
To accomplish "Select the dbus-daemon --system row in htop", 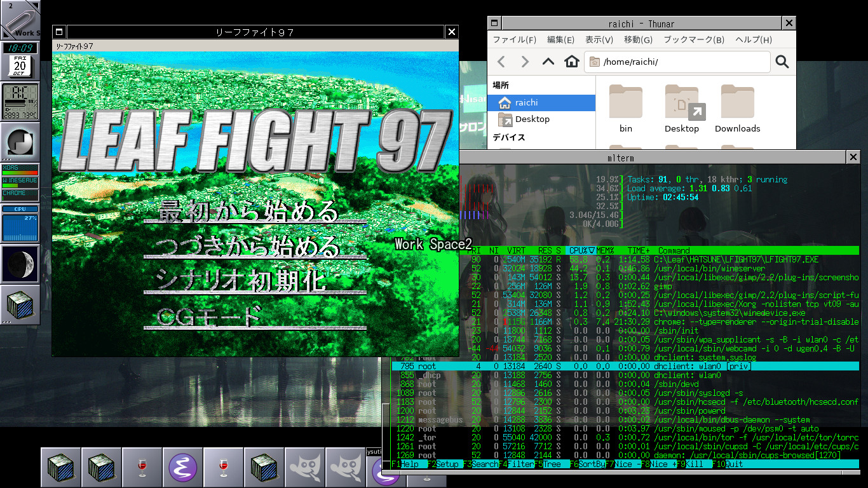I will coord(625,420).
